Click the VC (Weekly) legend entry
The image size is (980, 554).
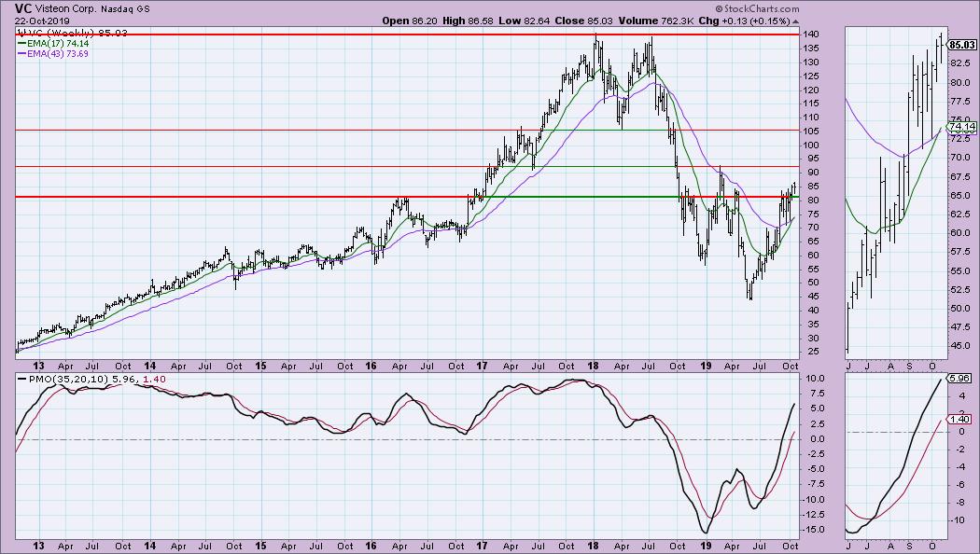coord(73,33)
